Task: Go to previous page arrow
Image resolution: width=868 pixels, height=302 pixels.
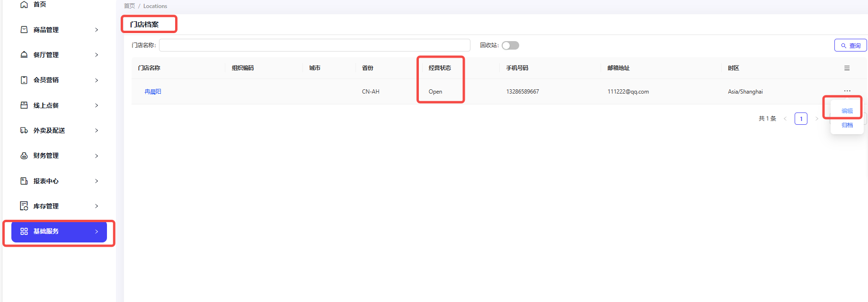Action: click(785, 119)
